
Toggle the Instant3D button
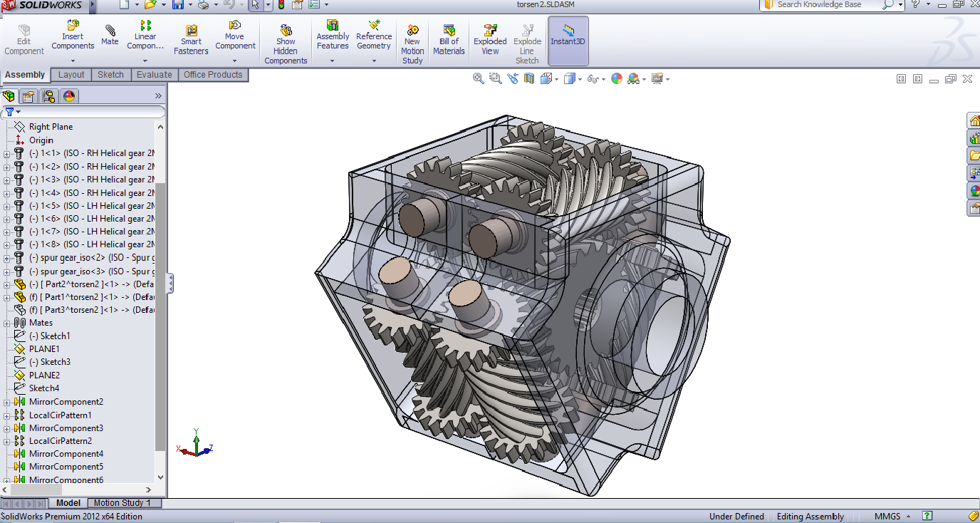568,40
